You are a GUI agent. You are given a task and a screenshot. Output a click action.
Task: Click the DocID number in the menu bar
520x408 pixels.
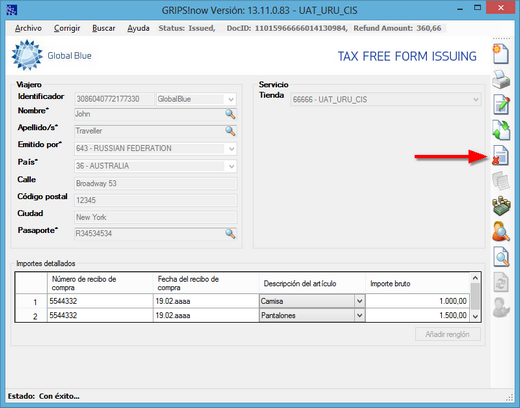(301, 28)
